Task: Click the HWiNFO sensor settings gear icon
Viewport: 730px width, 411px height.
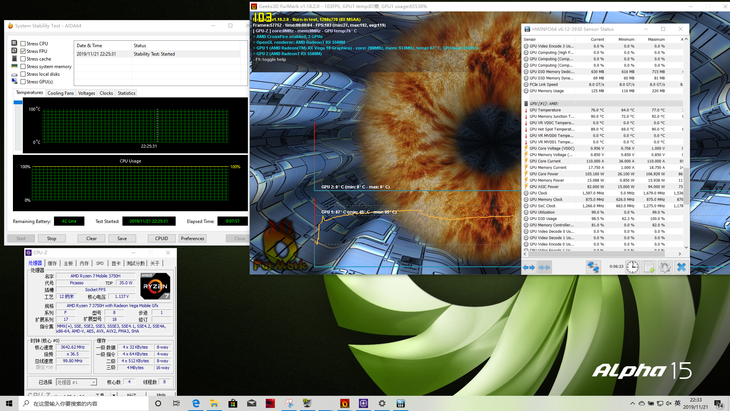Action: coord(665,267)
